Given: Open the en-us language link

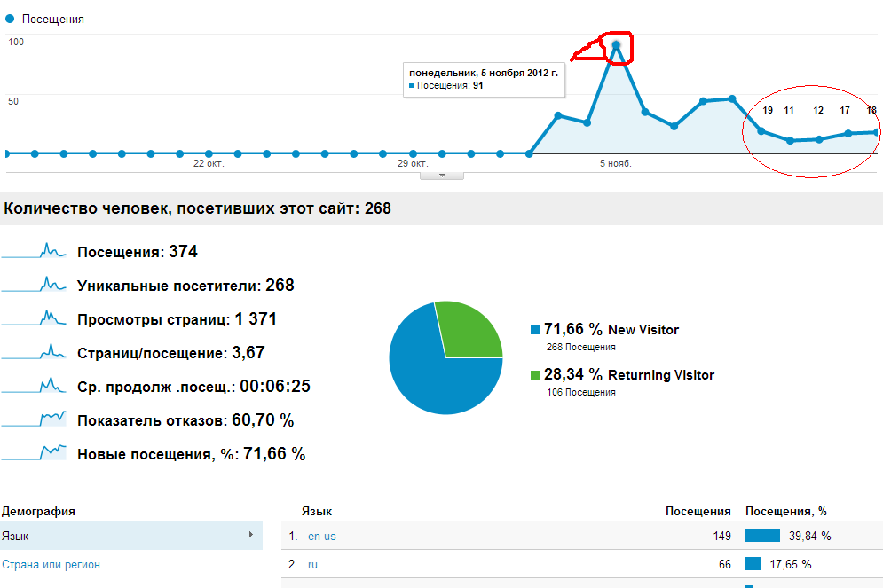Looking at the screenshot, I should tap(321, 537).
